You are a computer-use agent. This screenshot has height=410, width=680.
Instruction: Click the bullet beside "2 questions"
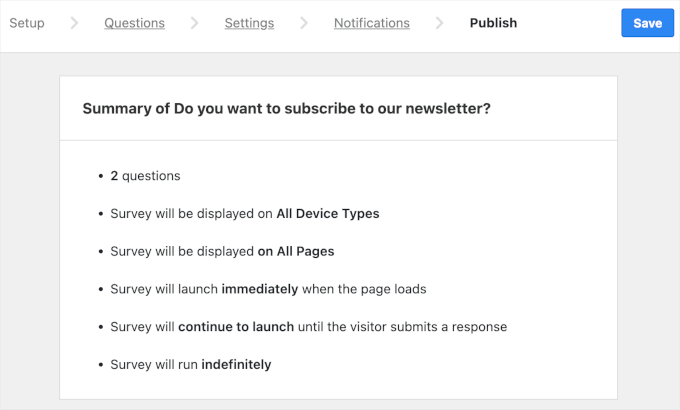[x=101, y=176]
